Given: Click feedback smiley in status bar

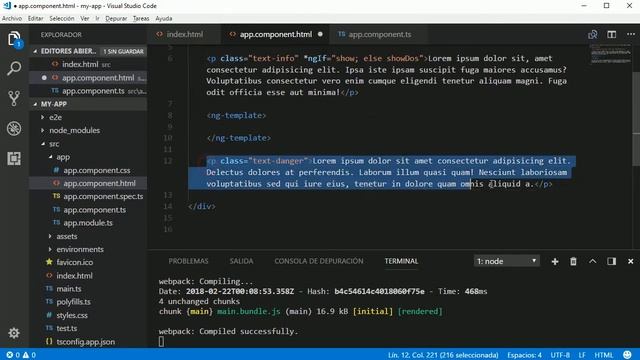Looking at the screenshot, I should (627, 355).
